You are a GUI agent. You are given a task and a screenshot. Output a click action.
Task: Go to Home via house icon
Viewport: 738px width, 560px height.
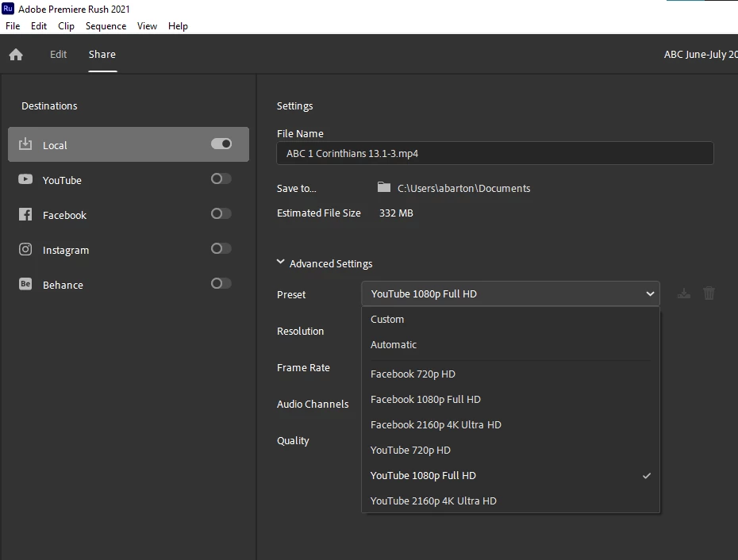tap(16, 55)
